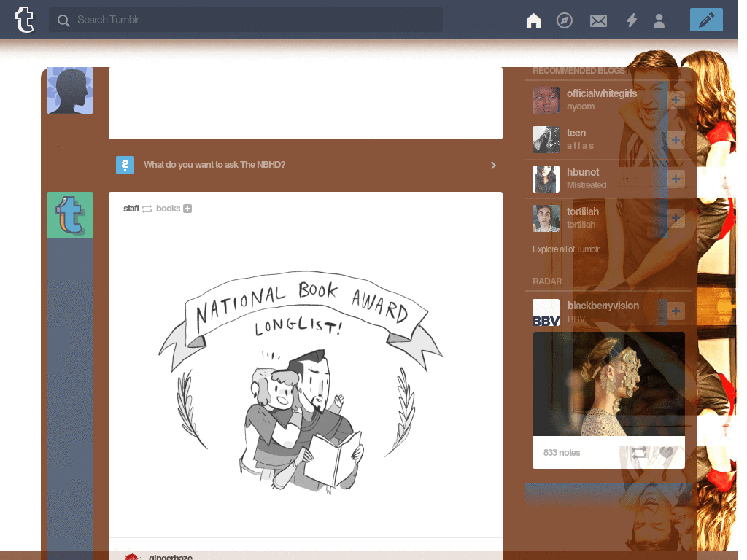Screen dimensions: 747x560
Task: Click the reblog arrows icon beside staff
Action: tap(147, 209)
